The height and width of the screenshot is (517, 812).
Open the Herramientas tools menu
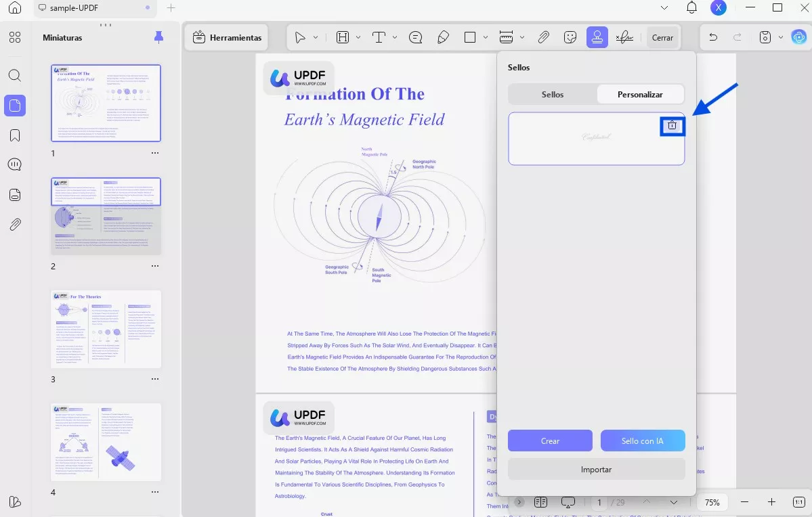[x=226, y=37]
